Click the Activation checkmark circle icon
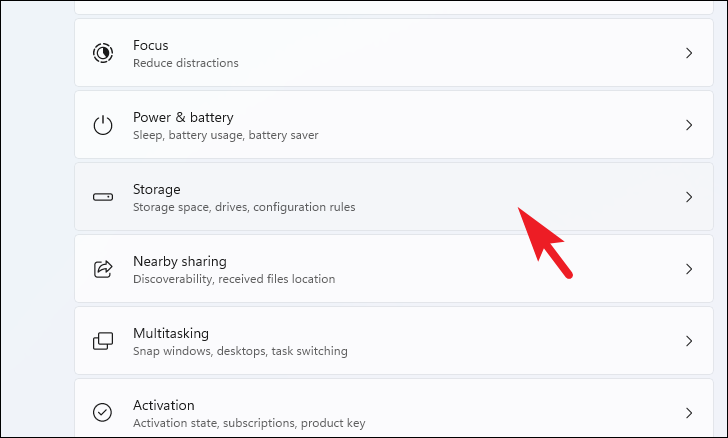This screenshot has height=438, width=728. [x=102, y=412]
